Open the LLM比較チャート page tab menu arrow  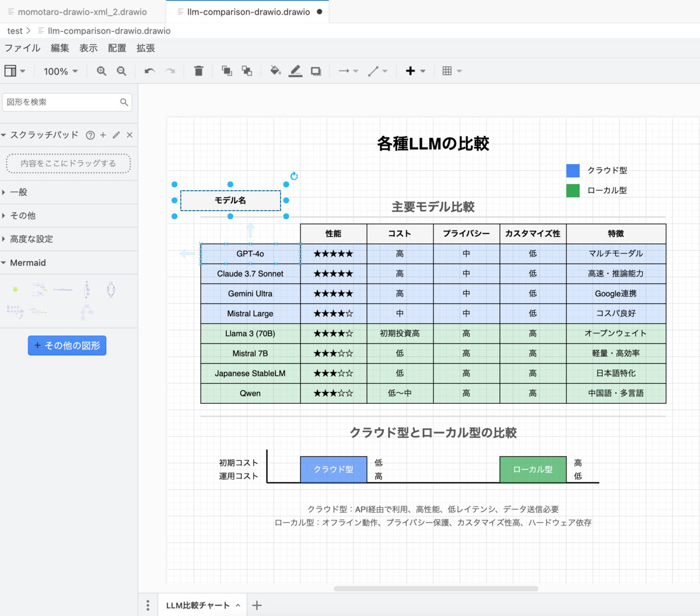coord(238,605)
